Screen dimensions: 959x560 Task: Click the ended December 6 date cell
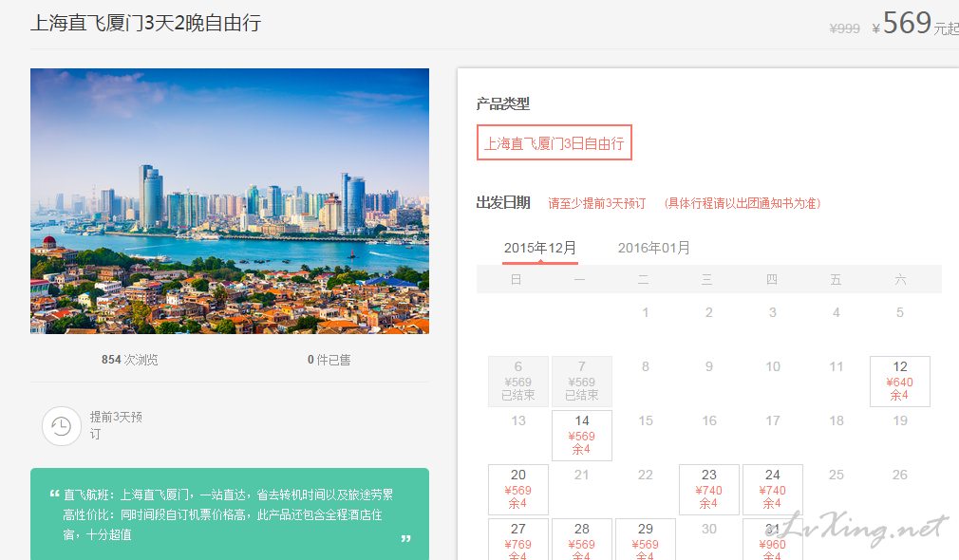(517, 381)
